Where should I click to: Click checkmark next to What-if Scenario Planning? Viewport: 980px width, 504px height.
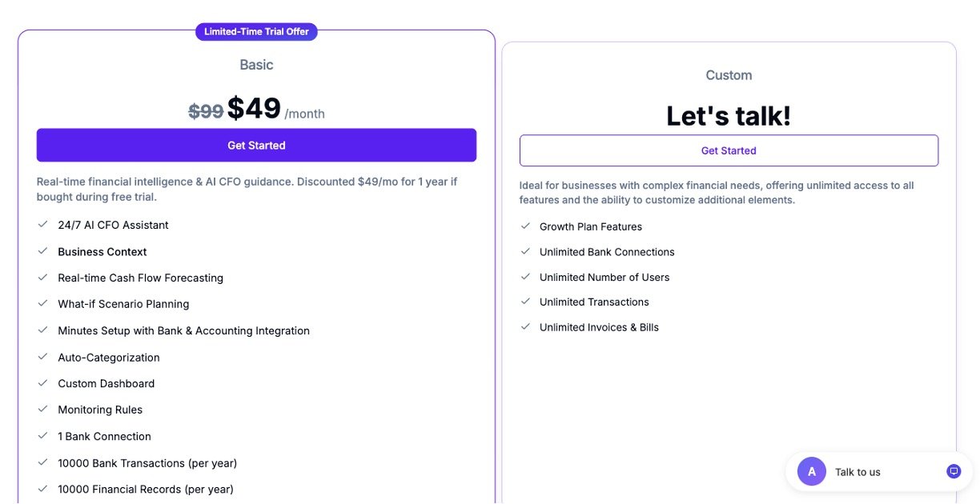(43, 304)
